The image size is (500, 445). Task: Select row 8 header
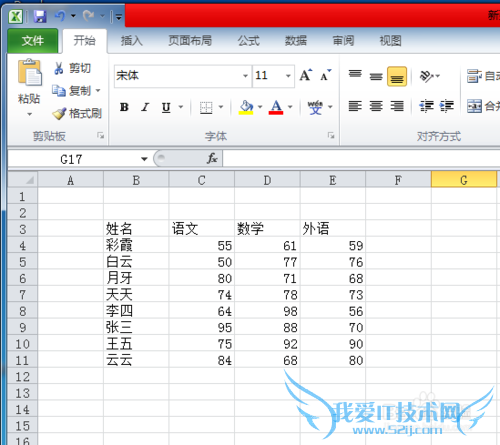tap(22, 311)
